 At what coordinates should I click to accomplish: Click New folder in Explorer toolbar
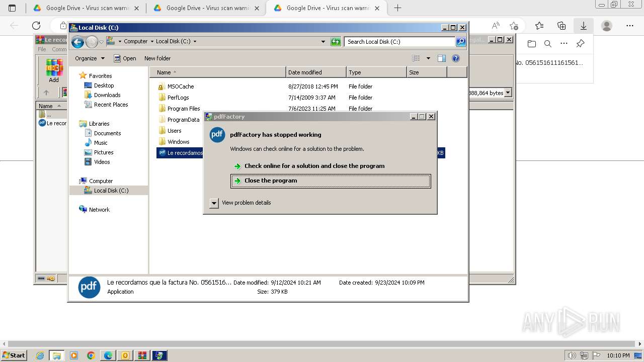coord(157,58)
